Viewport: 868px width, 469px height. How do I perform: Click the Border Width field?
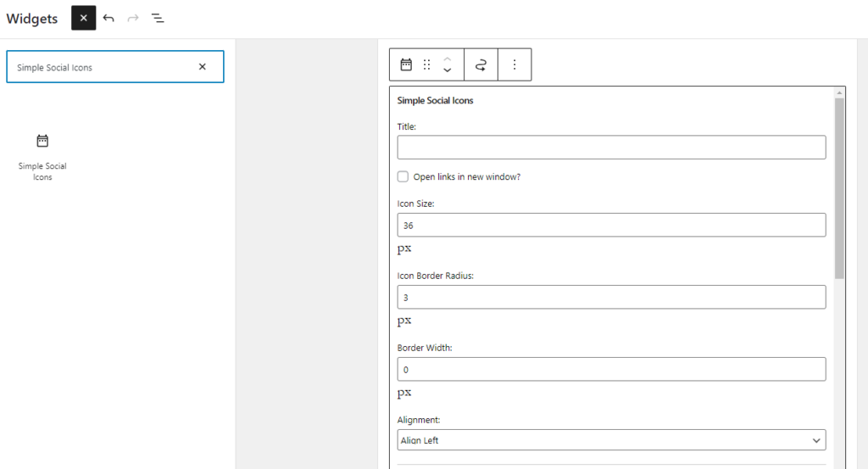(x=611, y=369)
